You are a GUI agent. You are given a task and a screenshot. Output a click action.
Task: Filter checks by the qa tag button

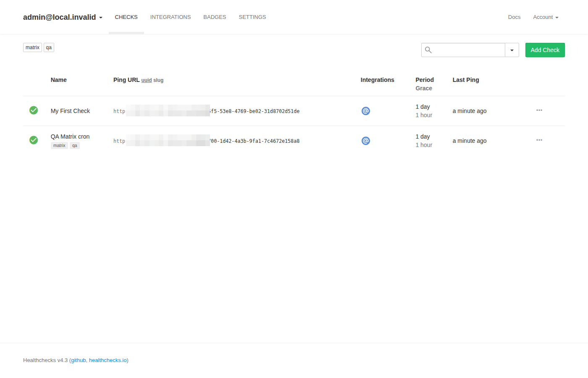(49, 47)
